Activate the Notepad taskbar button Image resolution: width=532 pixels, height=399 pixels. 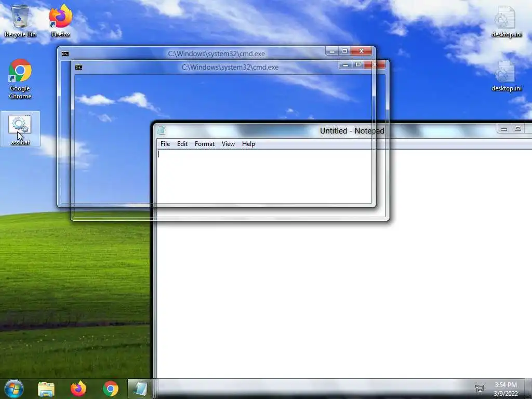point(140,389)
